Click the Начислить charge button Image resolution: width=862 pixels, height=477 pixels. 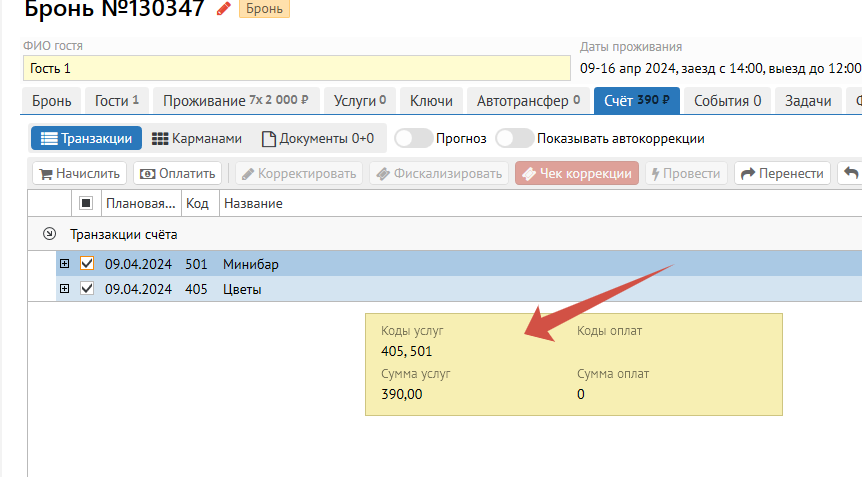tap(79, 173)
